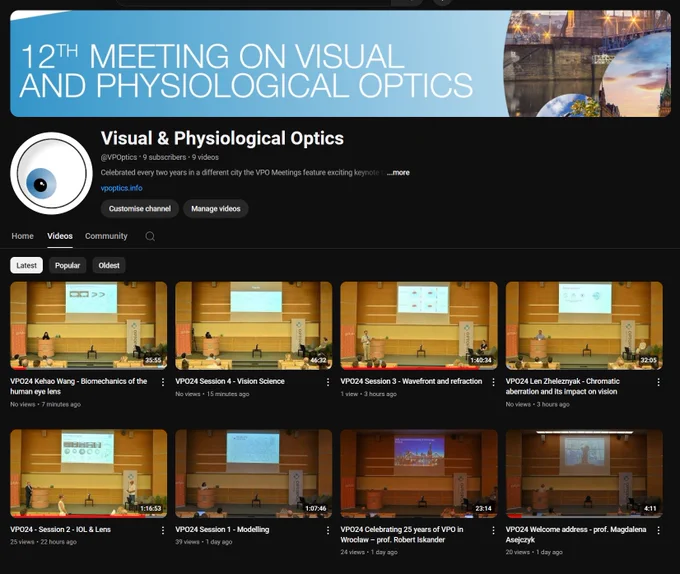680x574 pixels.
Task: Click '1 view • 3 hours ago' text
Action: tap(369, 394)
